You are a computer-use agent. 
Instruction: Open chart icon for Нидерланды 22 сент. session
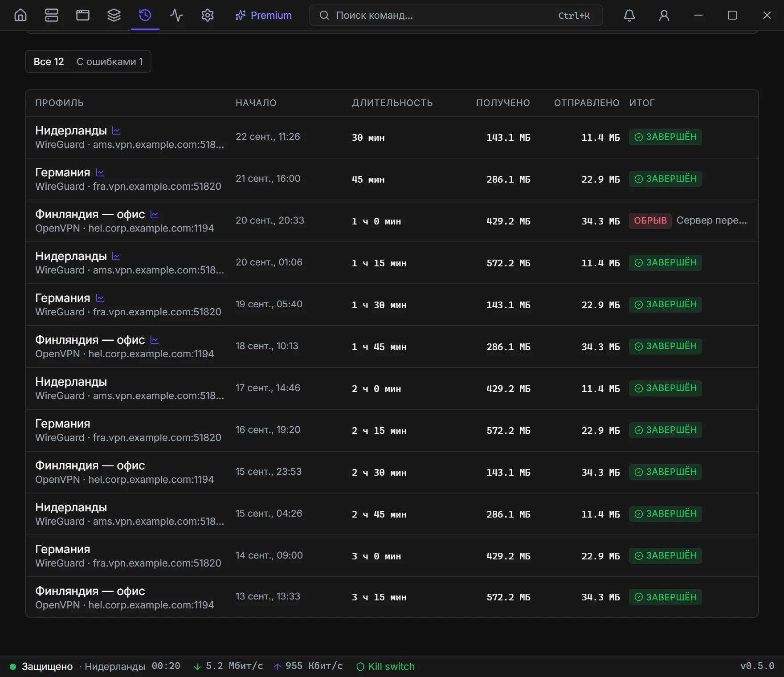(116, 131)
